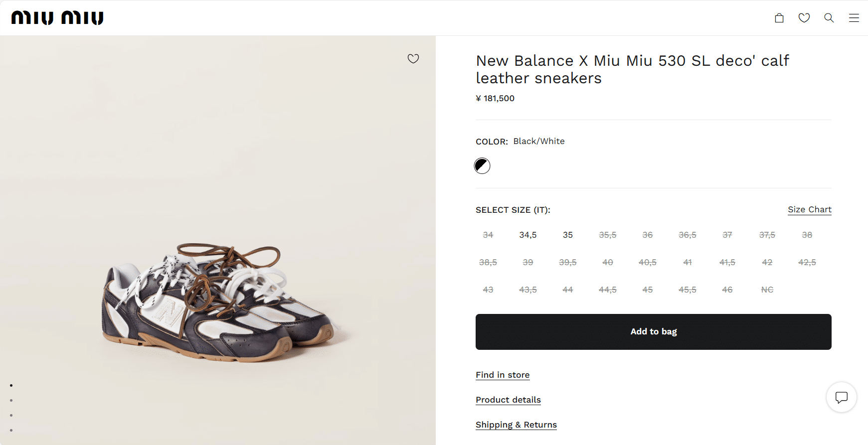Open Find in store panel
This screenshot has height=445, width=868.
click(503, 375)
